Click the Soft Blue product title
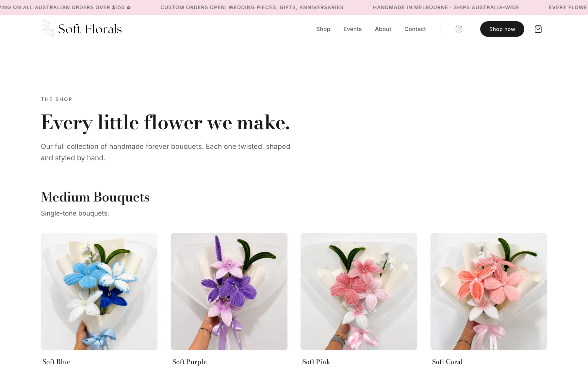Screen dimensions: 588x368 click(56, 362)
